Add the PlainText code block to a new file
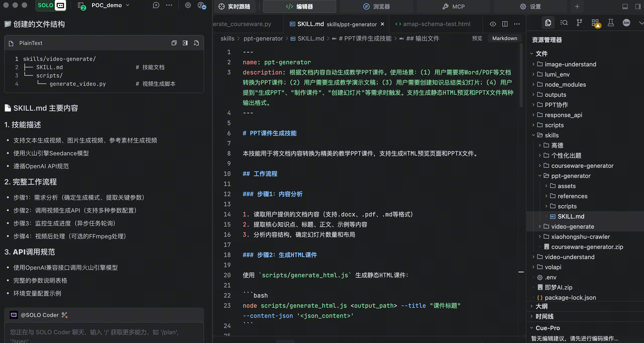This screenshot has width=644, height=343. pos(196,43)
